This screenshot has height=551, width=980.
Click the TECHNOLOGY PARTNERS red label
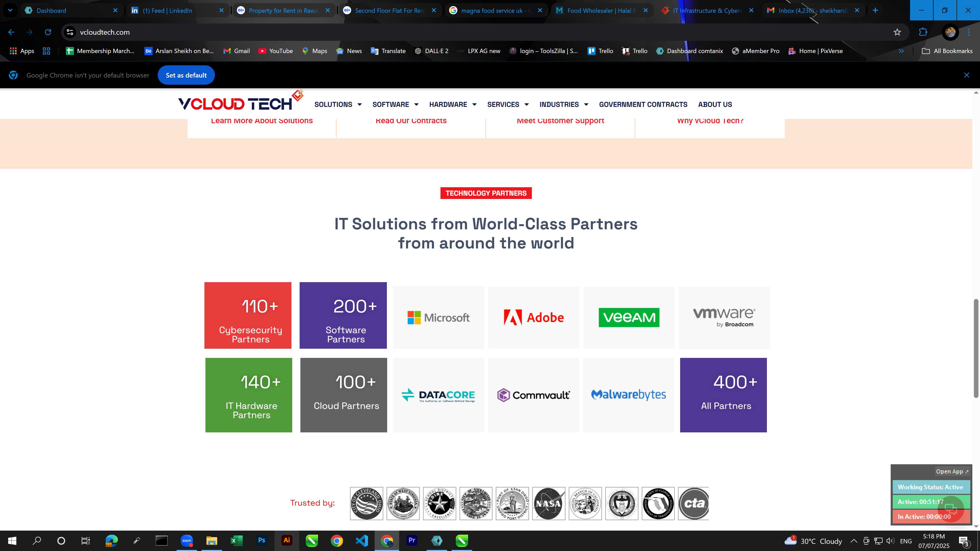[486, 193]
